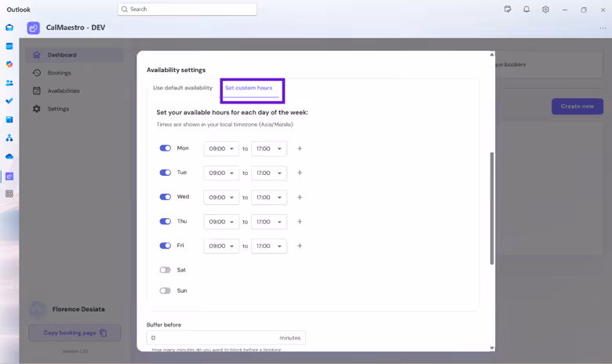Open the To Do checkmark icon
Image resolution: width=612 pixels, height=364 pixels.
tap(9, 101)
